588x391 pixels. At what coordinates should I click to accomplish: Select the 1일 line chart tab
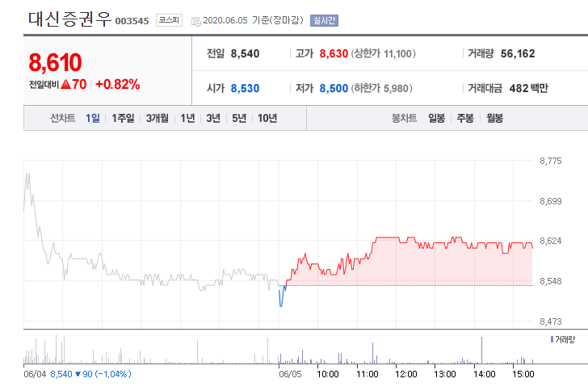tap(93, 118)
